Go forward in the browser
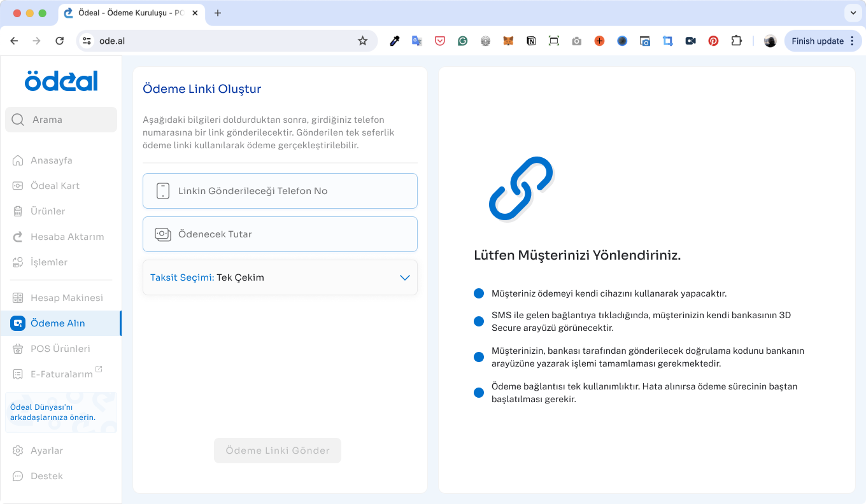The height and width of the screenshot is (504, 866). pos(36,41)
